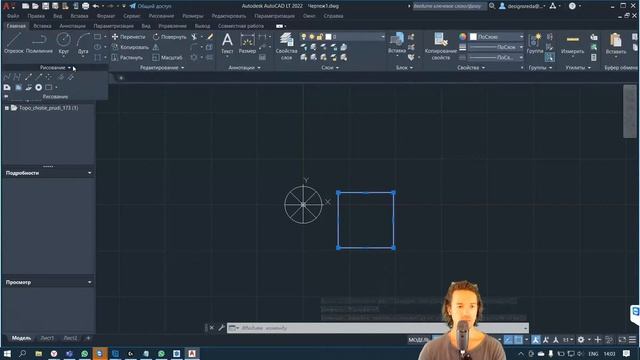The height and width of the screenshot is (360, 640).
Task: Toggle the status bar object snap button
Action: pyautogui.click(x=518, y=340)
